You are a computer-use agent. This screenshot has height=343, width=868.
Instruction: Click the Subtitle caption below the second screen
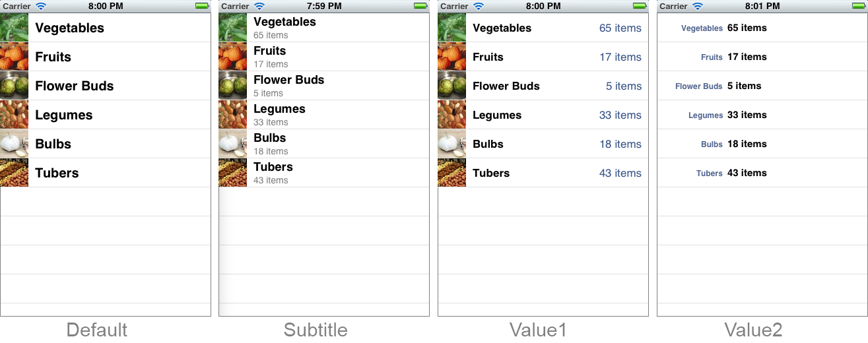click(x=316, y=330)
